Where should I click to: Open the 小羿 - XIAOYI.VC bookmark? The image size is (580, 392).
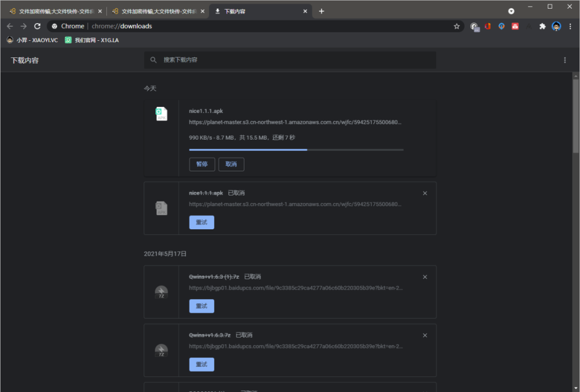32,40
